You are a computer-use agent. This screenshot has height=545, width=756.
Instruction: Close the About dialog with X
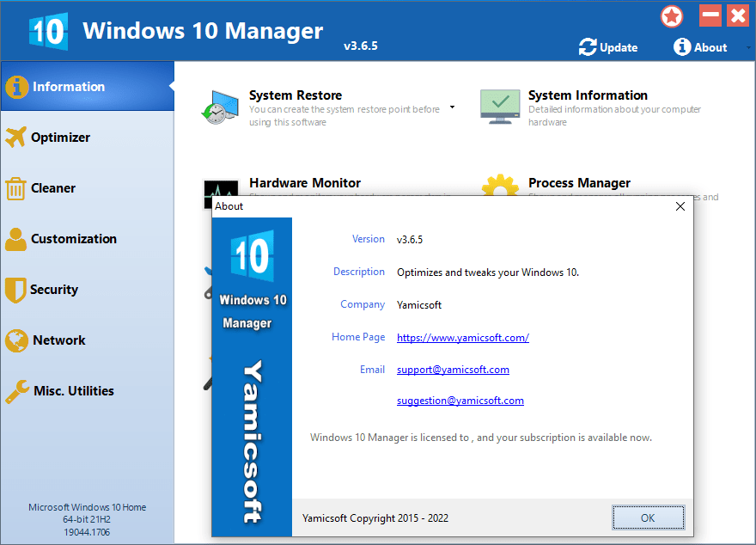[x=680, y=206]
